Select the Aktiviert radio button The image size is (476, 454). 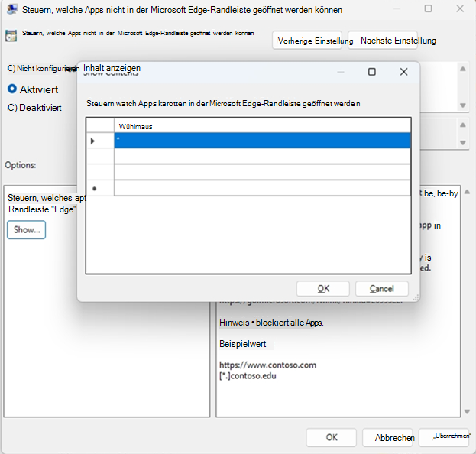pos(12,89)
